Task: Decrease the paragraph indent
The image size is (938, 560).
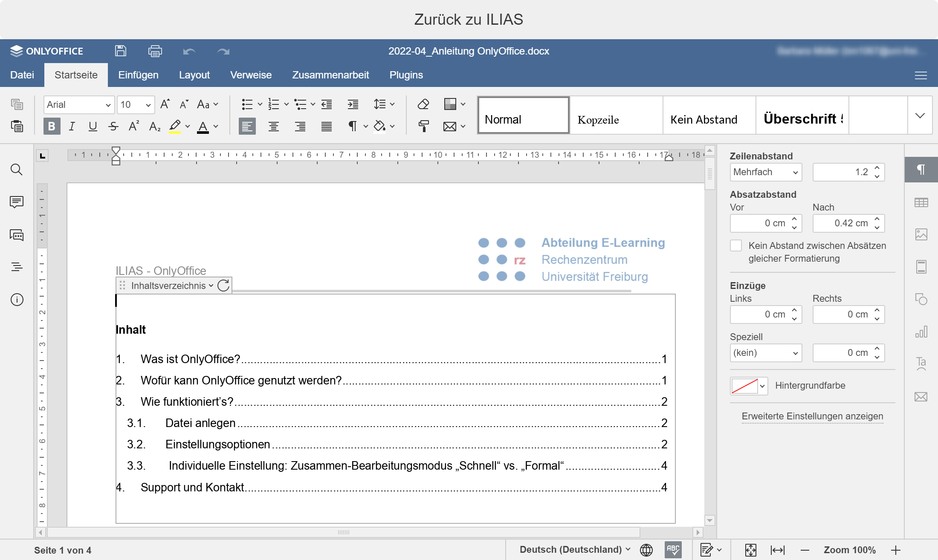Action: [327, 104]
